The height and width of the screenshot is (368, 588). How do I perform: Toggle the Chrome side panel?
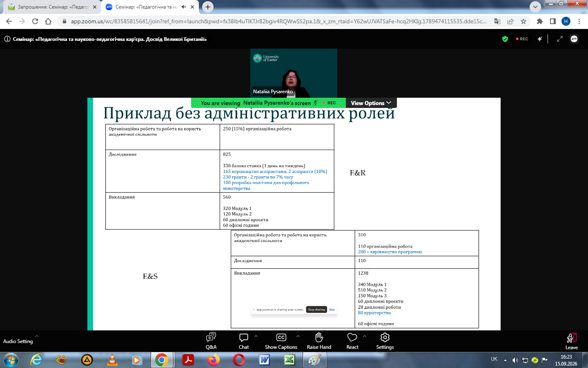tap(553, 21)
